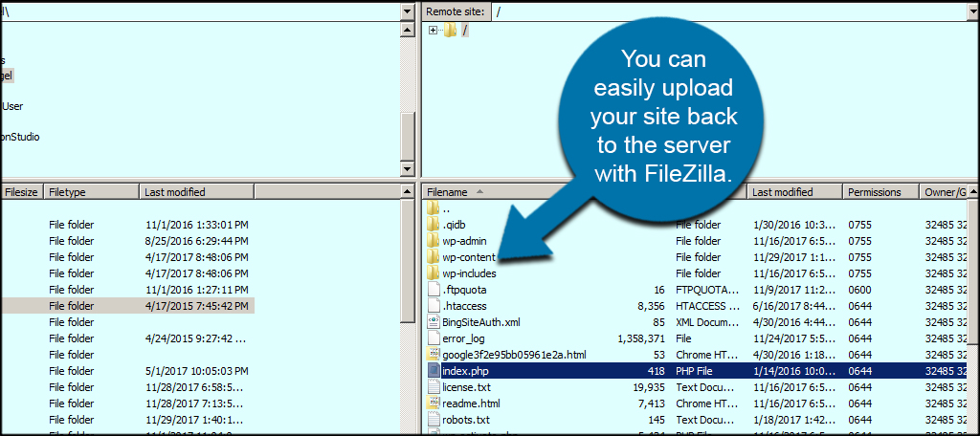Click the .qidb folder name
The image size is (980, 436).
click(x=455, y=225)
